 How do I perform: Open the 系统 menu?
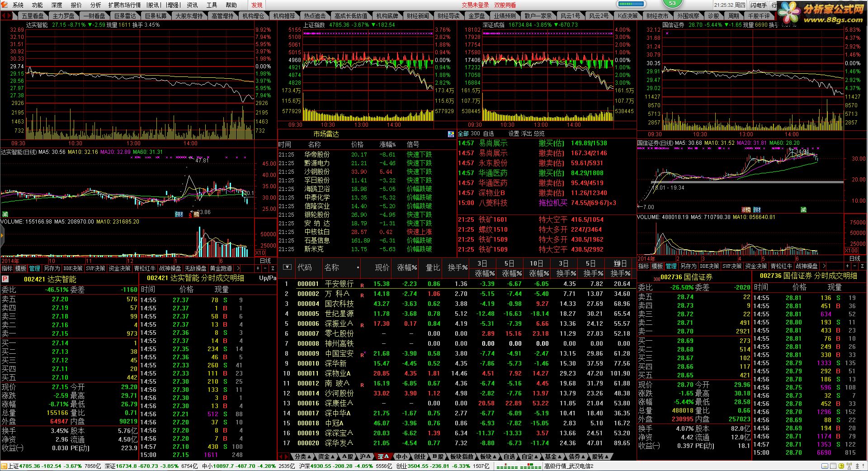coord(18,5)
